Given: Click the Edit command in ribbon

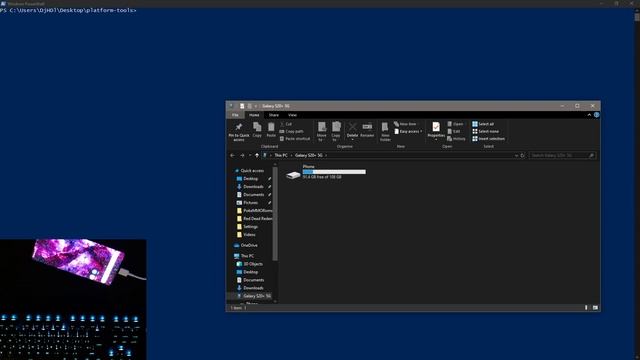Looking at the screenshot, I should click(x=453, y=131).
